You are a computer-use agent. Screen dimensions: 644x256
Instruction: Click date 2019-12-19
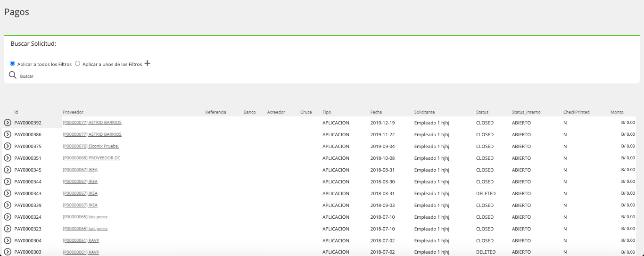383,123
